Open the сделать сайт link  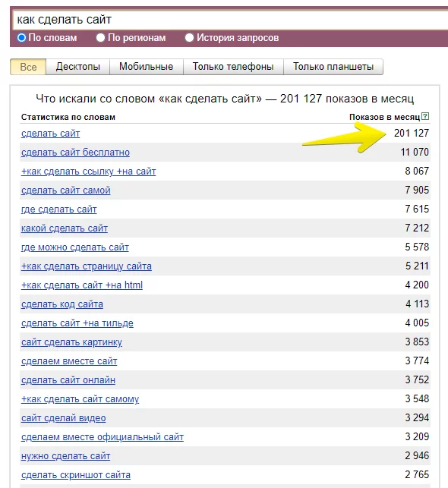[x=50, y=134]
